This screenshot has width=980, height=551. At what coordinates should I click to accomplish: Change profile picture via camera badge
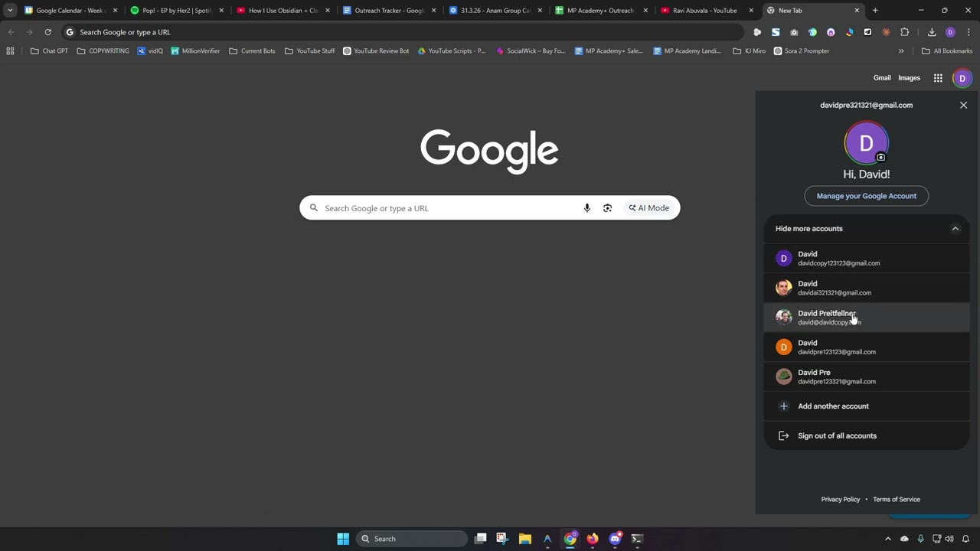[x=880, y=158]
